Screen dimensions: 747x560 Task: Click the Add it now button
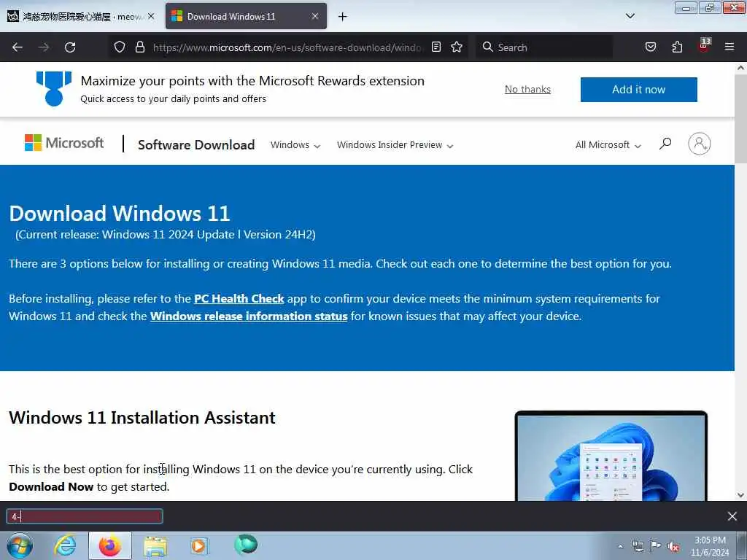coord(638,90)
